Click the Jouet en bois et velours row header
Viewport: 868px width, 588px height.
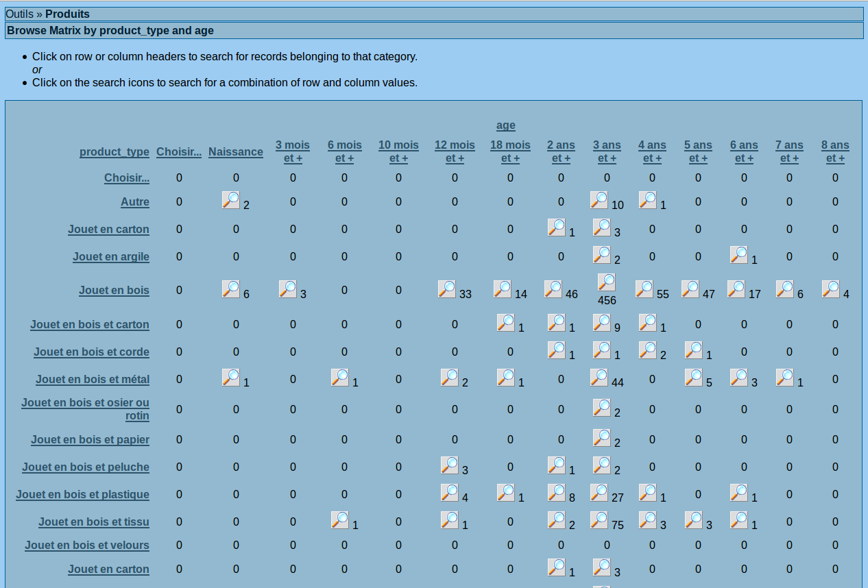[x=87, y=545]
